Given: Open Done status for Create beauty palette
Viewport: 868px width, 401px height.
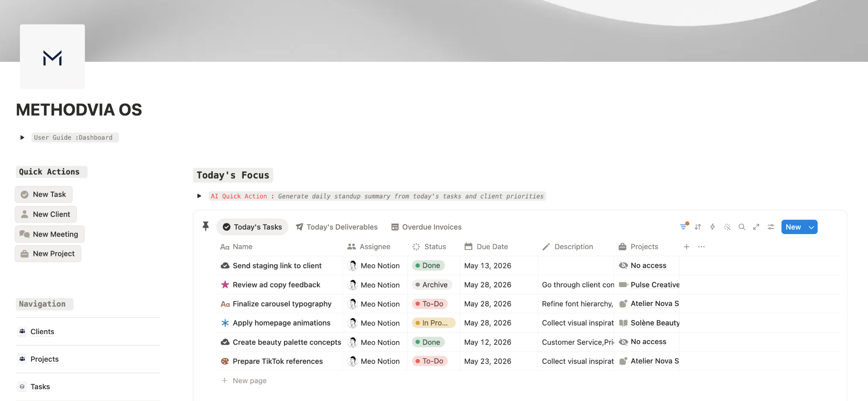Looking at the screenshot, I should click(428, 342).
